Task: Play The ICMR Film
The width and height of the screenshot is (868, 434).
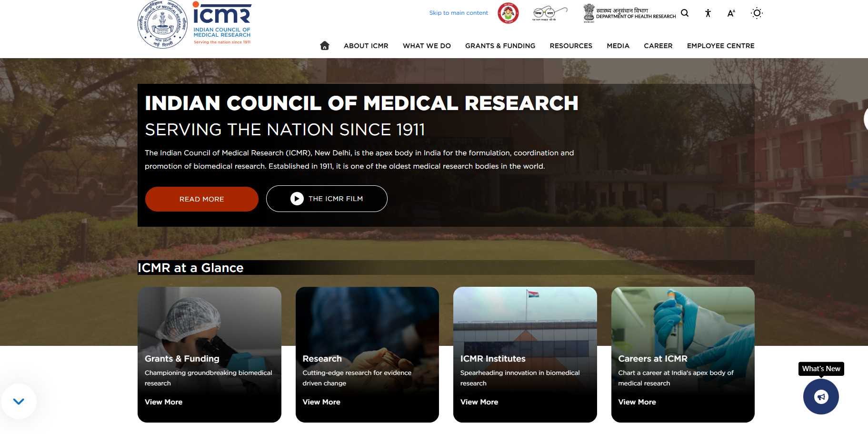Action: click(x=327, y=199)
